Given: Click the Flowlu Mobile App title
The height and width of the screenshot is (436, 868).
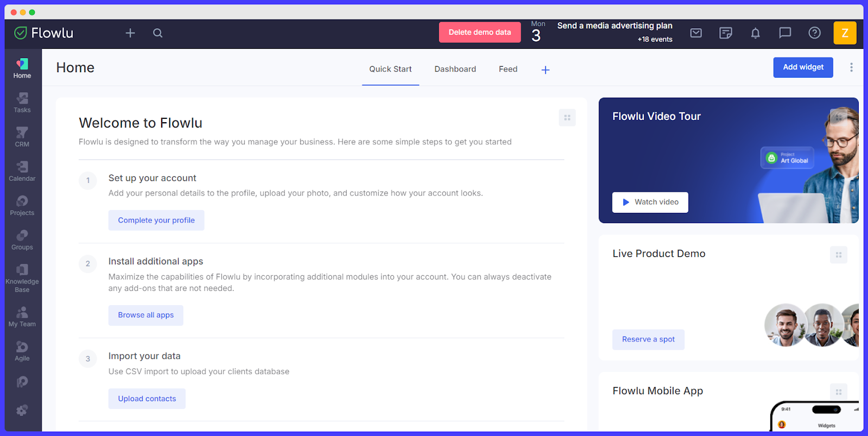Looking at the screenshot, I should coord(658,391).
